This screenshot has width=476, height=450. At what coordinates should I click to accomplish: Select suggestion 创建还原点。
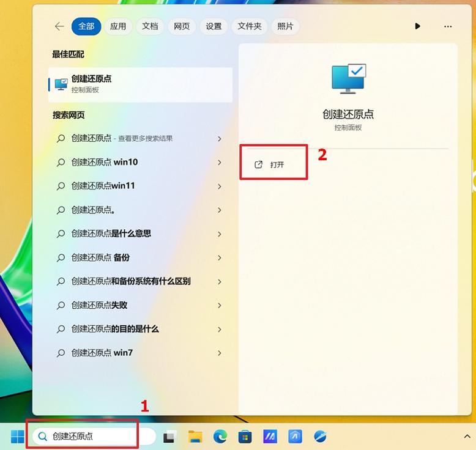point(139,210)
